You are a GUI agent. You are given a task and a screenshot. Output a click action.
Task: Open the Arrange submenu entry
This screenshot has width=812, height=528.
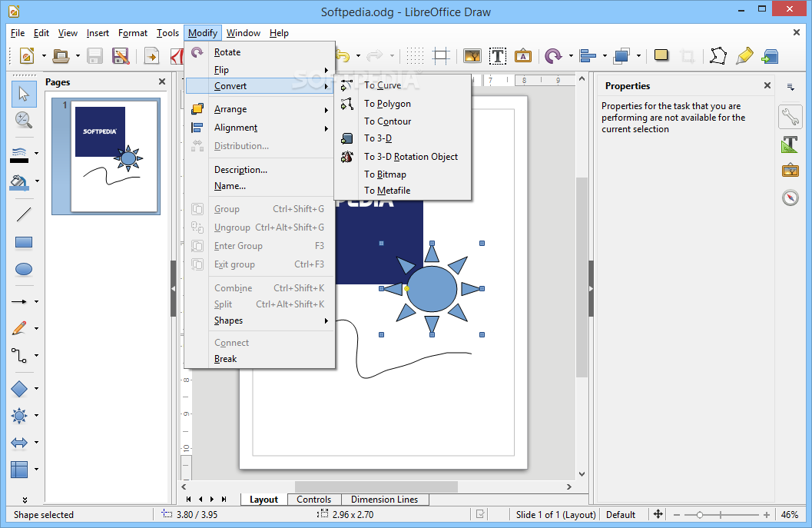click(x=260, y=109)
